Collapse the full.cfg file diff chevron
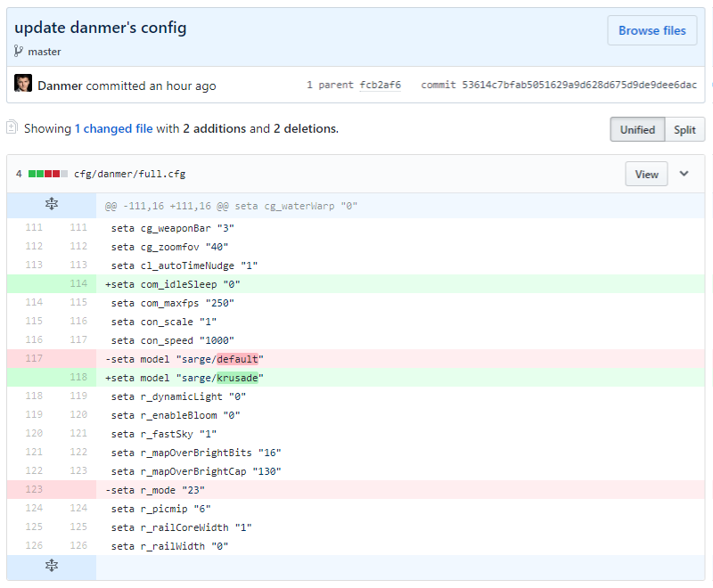 point(684,174)
